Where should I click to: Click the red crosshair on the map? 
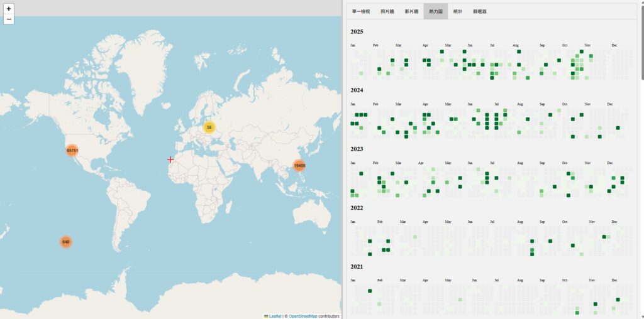pos(170,159)
